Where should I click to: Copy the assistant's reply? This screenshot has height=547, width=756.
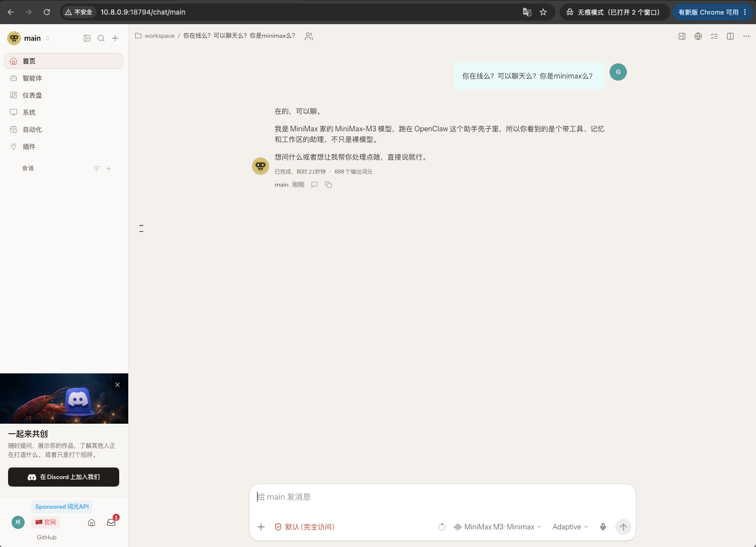(x=328, y=185)
